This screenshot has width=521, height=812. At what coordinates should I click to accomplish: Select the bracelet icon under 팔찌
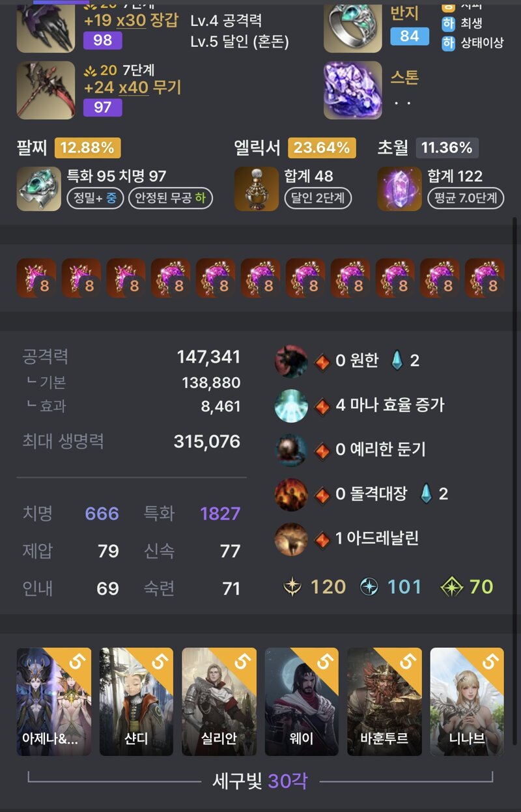tap(38, 188)
